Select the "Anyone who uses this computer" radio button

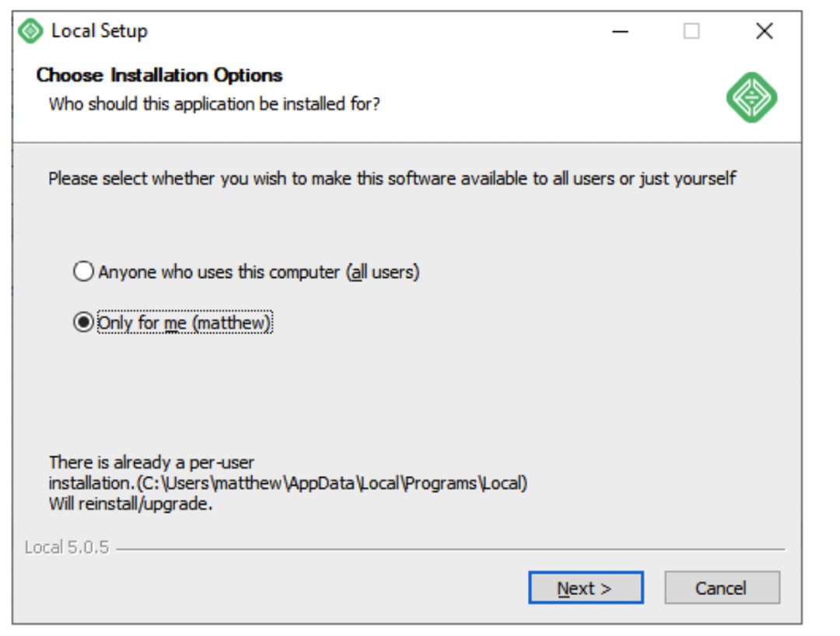[x=83, y=272]
